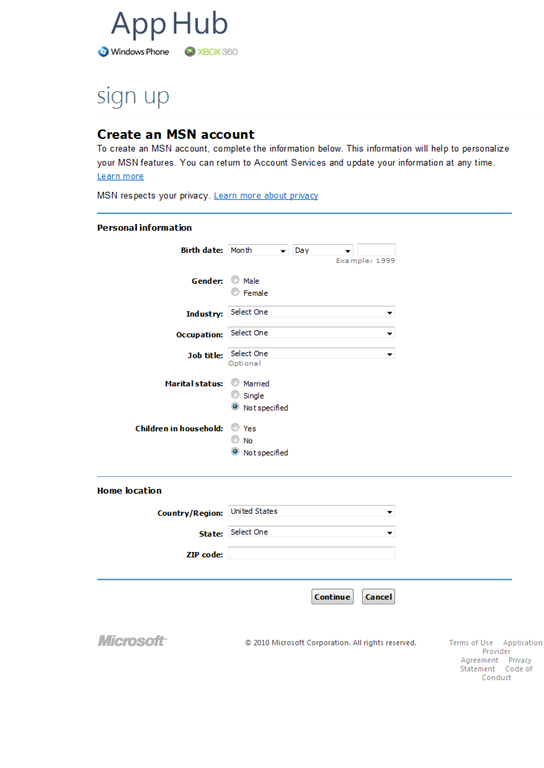Click the App Hub title logo
The image size is (544, 768).
tap(169, 24)
